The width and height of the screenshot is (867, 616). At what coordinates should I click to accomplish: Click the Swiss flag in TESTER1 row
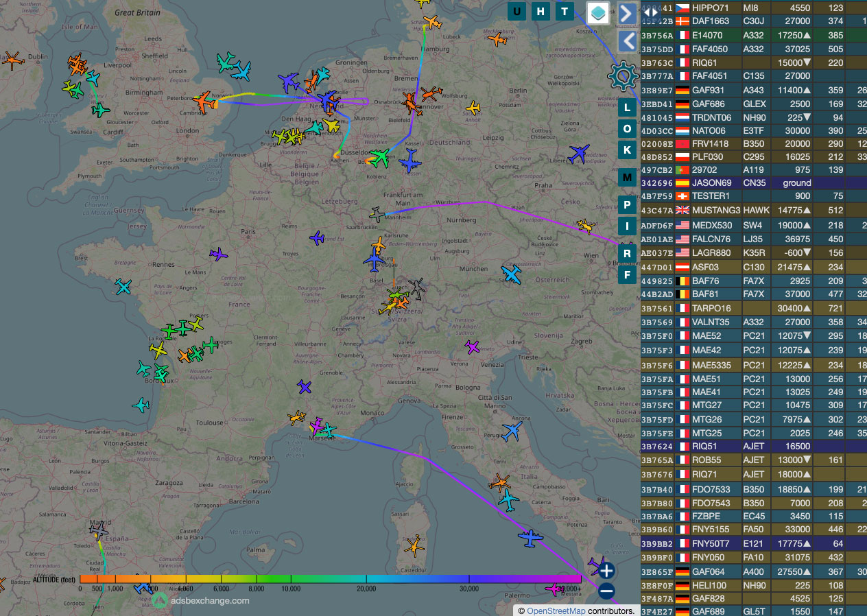click(682, 196)
